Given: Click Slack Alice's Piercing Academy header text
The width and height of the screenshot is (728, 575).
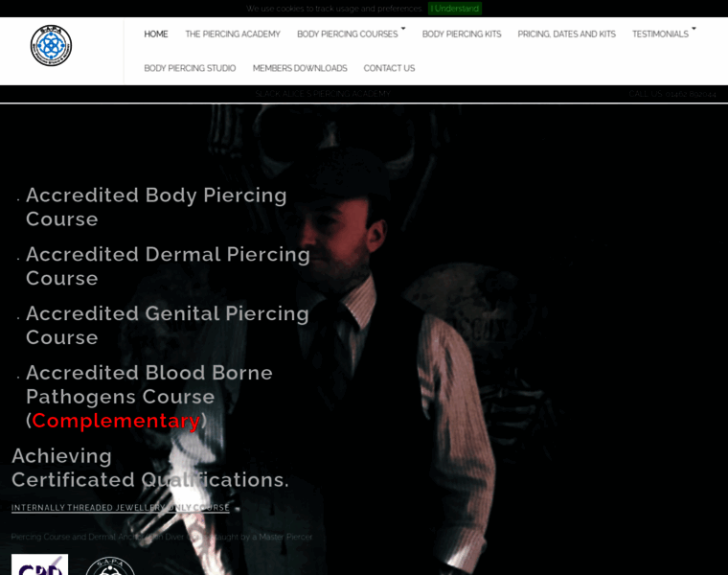Looking at the screenshot, I should coord(323,94).
